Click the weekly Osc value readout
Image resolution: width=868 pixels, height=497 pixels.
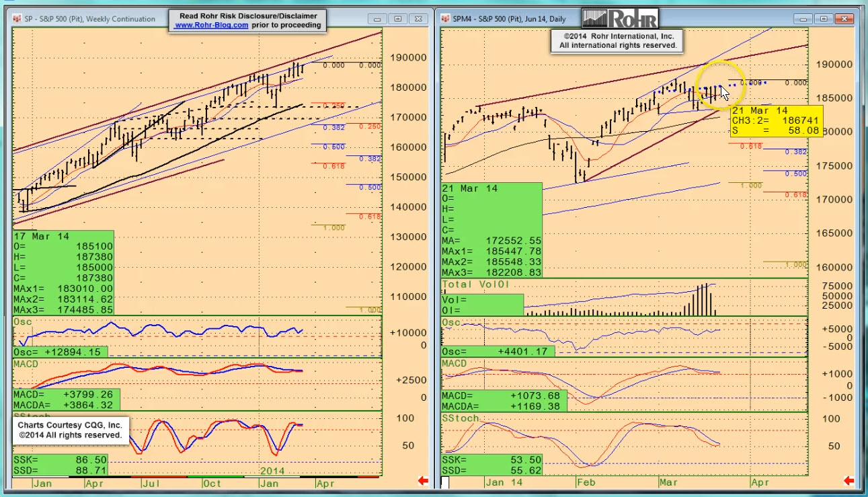click(61, 352)
